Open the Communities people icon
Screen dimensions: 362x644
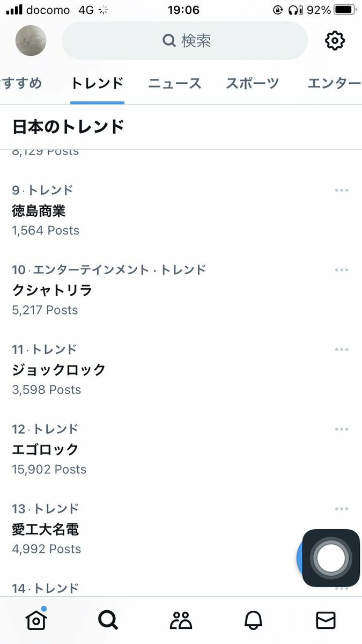(181, 620)
